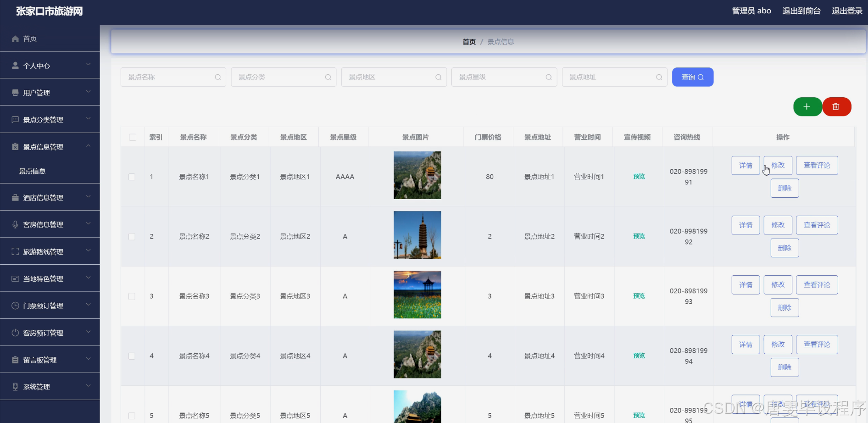Screen dimensions: 868x423
Task: Focus the 景点名称 search input
Action: pyautogui.click(x=173, y=77)
